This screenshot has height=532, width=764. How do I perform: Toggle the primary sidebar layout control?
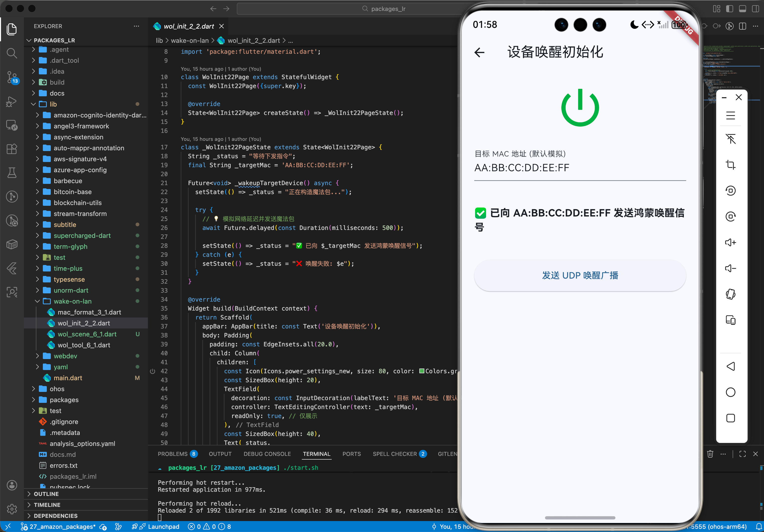coord(729,9)
